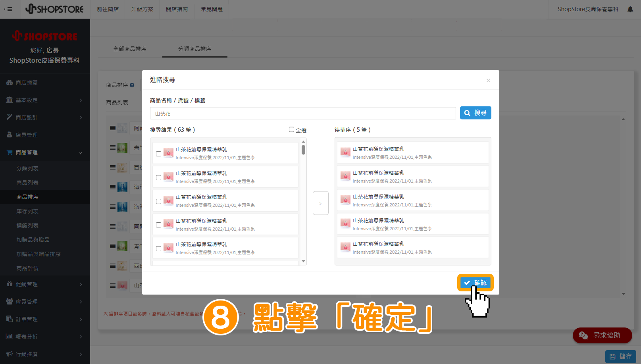Click the 會員管理 users icon
Screen dimensions: 641x364
(10, 301)
